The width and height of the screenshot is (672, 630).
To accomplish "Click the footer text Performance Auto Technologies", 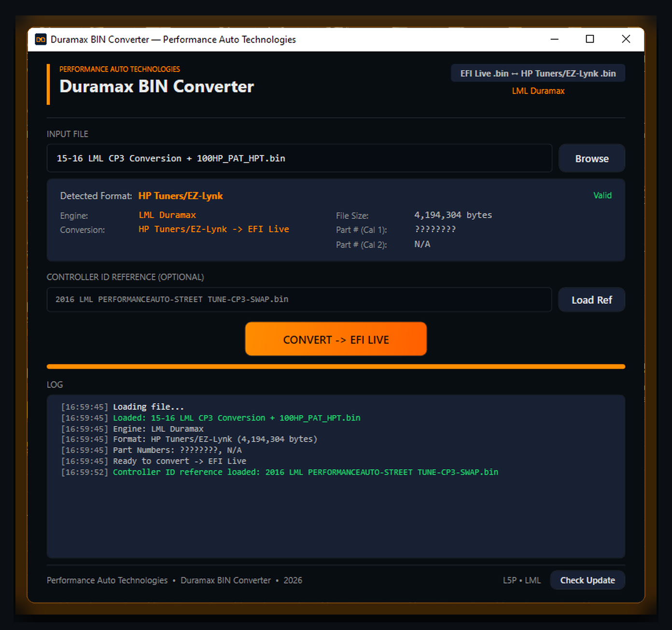I will (107, 580).
